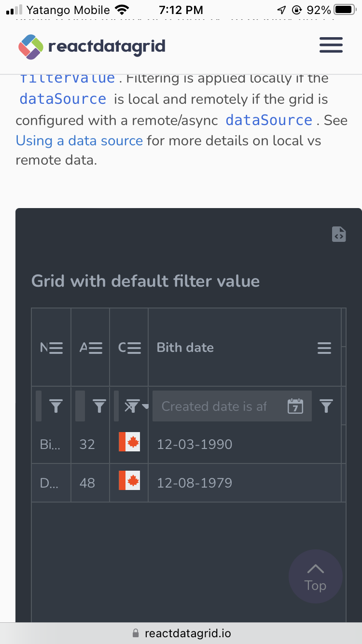
Task: Click the Name column filter icon
Action: coord(56,406)
